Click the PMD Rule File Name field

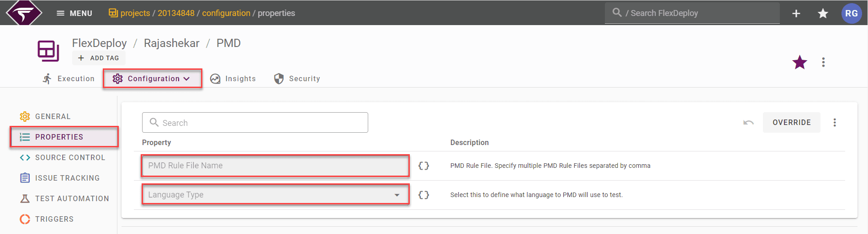pyautogui.click(x=275, y=166)
